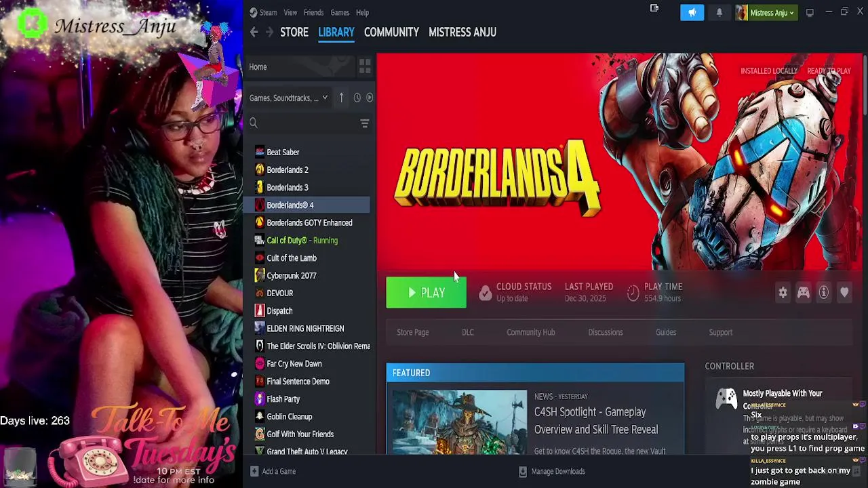
Task: Click the DEVOUR game icon
Action: [x=260, y=293]
